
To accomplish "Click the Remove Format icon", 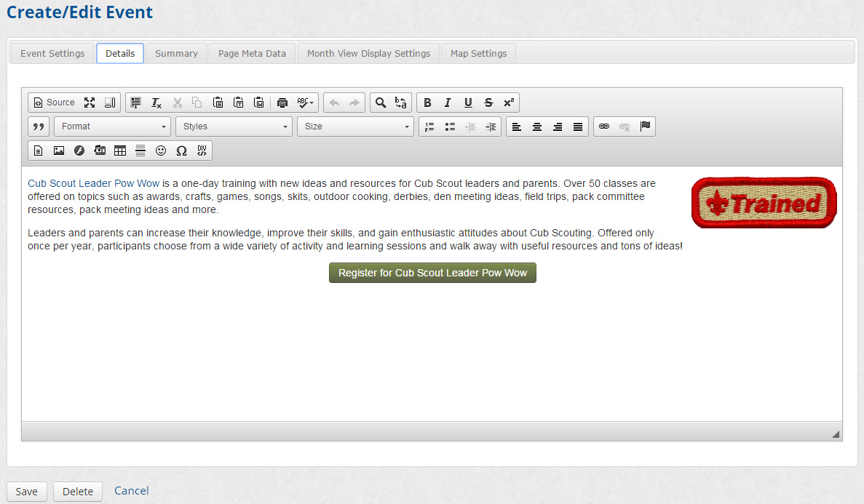I will tap(156, 103).
